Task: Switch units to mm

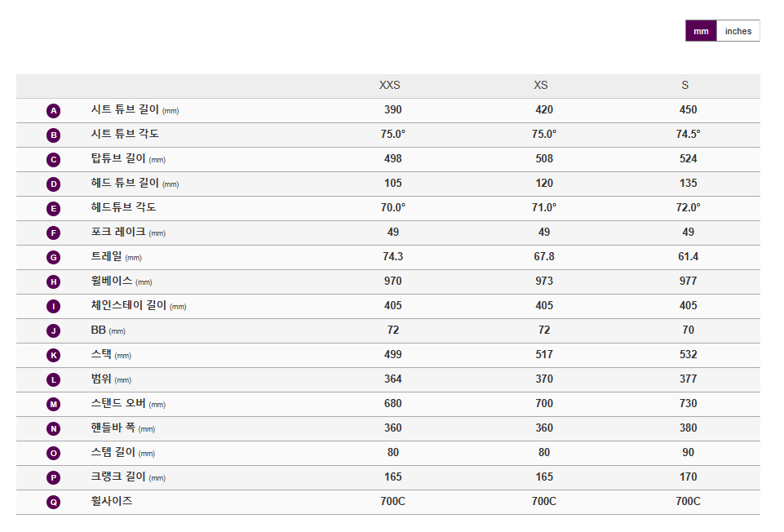Action: (701, 31)
